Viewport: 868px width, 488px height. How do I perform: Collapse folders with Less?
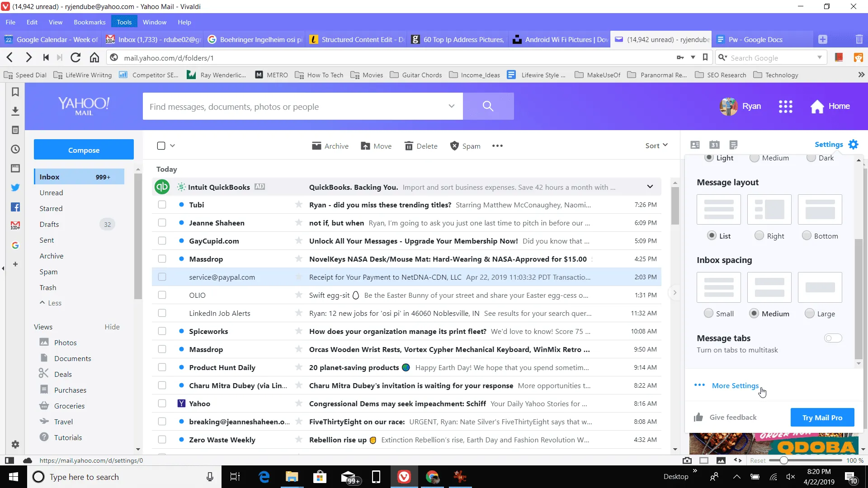coord(51,303)
